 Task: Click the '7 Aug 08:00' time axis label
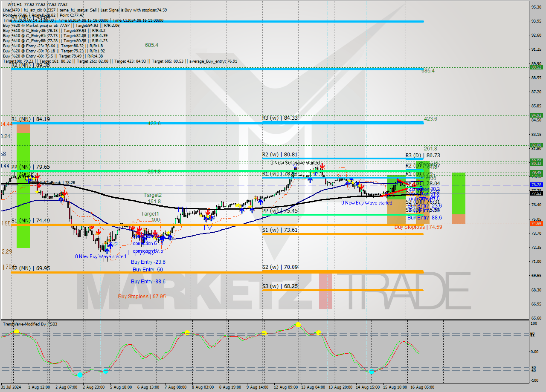(x=176, y=387)
